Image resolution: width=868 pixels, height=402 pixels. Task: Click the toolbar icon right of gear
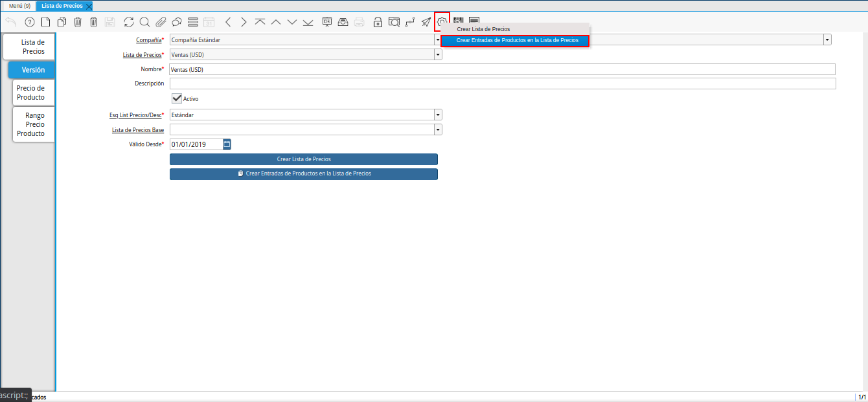click(x=459, y=22)
